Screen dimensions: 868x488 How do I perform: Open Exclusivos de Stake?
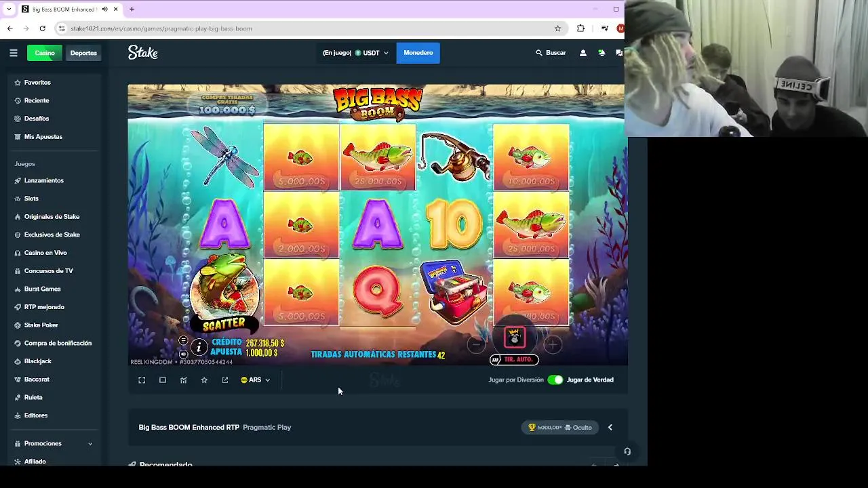pos(51,235)
